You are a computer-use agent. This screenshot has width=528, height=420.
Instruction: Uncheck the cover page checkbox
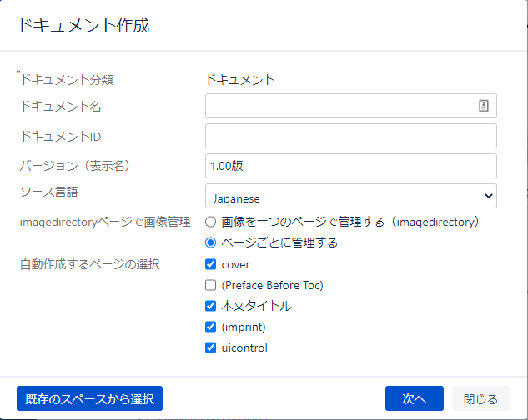pyautogui.click(x=210, y=264)
